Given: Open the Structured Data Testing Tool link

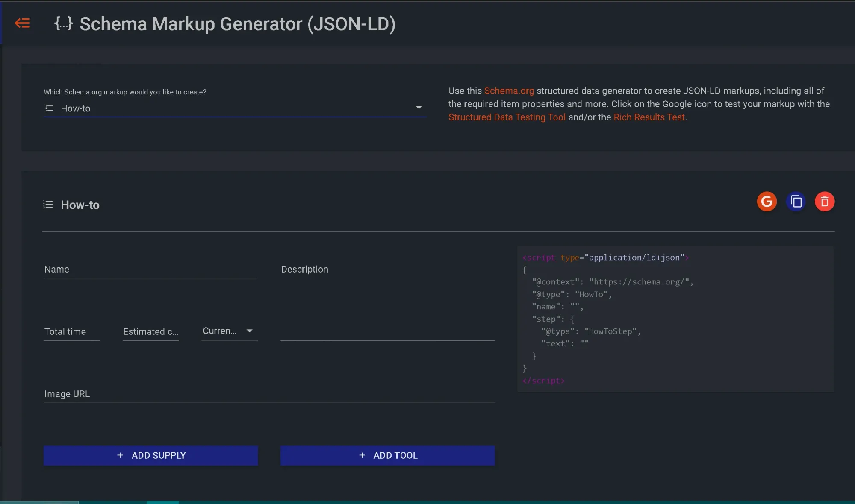Looking at the screenshot, I should coord(507,117).
